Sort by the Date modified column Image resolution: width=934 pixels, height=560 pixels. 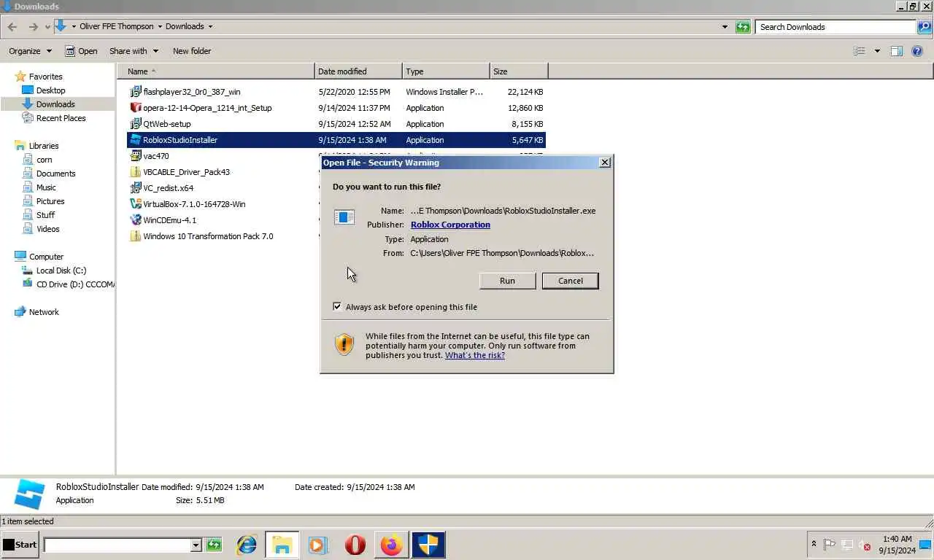click(358, 71)
